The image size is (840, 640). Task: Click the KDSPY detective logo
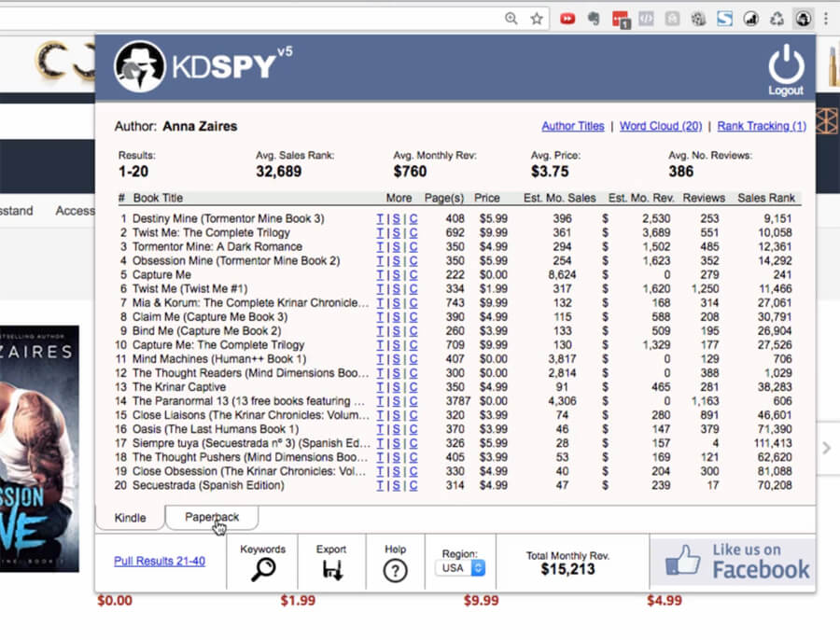point(140,66)
